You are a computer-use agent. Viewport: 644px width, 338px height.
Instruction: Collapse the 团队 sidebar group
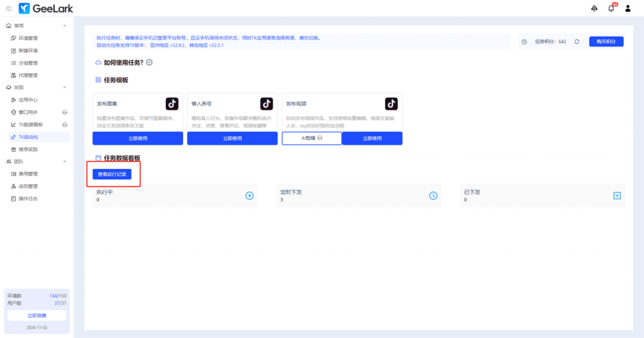(x=65, y=161)
